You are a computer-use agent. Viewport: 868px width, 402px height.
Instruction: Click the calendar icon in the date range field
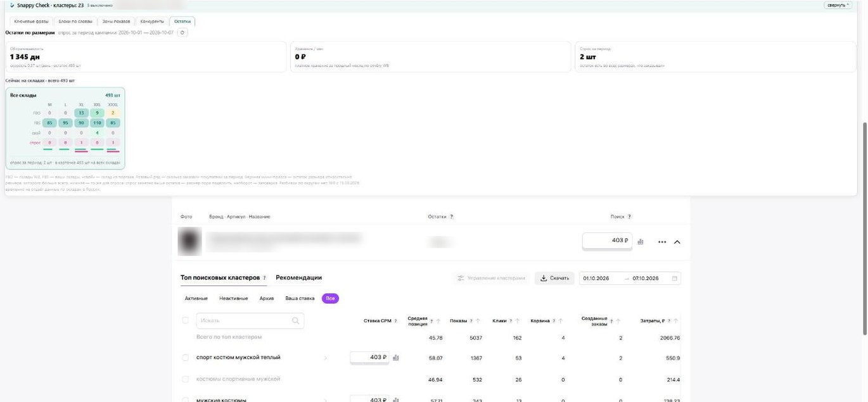coord(674,279)
